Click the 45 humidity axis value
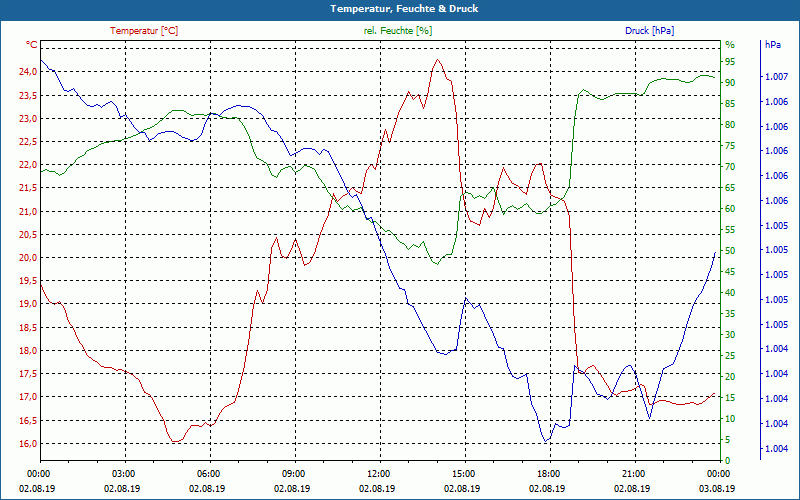Image resolution: width=800 pixels, height=500 pixels. 730,272
